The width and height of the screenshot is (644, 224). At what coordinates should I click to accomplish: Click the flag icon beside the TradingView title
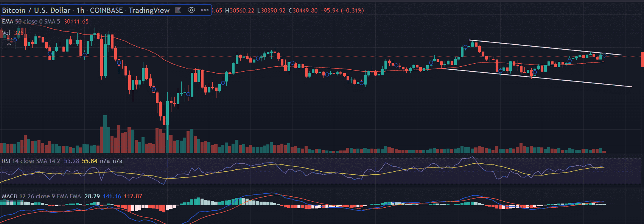click(x=178, y=10)
